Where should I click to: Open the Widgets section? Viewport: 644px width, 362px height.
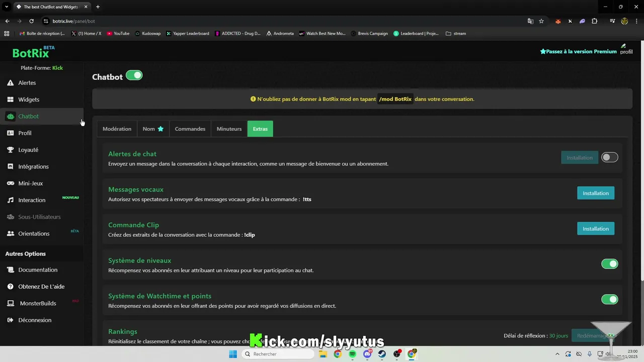(x=29, y=100)
